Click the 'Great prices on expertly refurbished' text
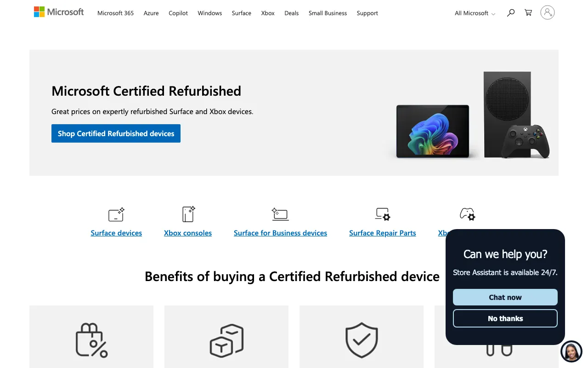The height and width of the screenshot is (368, 588). (x=153, y=111)
